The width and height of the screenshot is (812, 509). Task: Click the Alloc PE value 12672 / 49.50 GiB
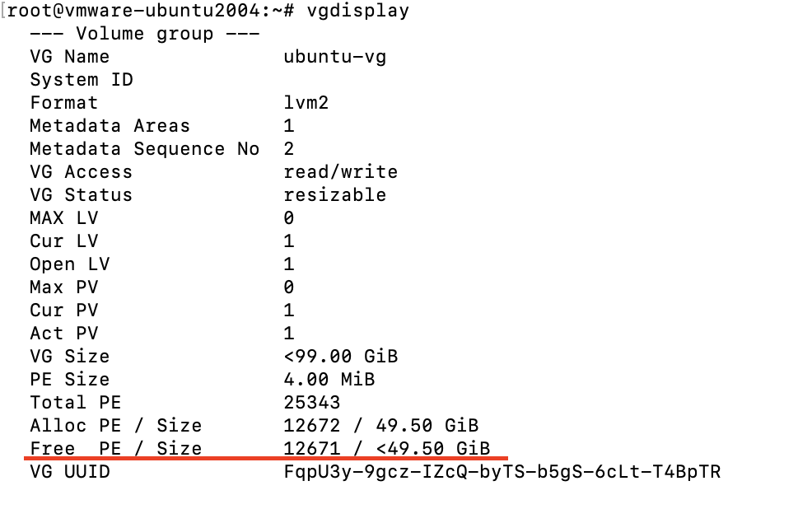point(380,426)
